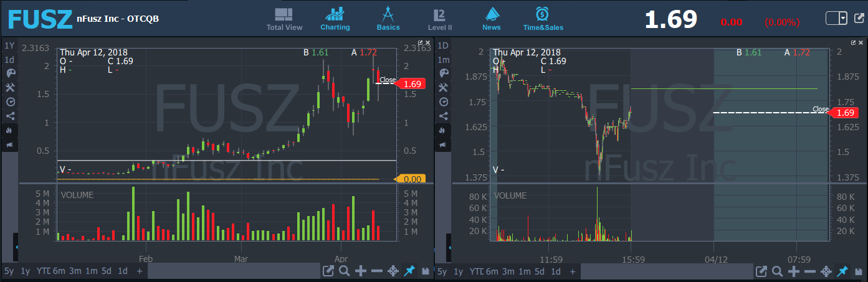
Task: Zoom out on left chart with minus
Action: pos(376,271)
